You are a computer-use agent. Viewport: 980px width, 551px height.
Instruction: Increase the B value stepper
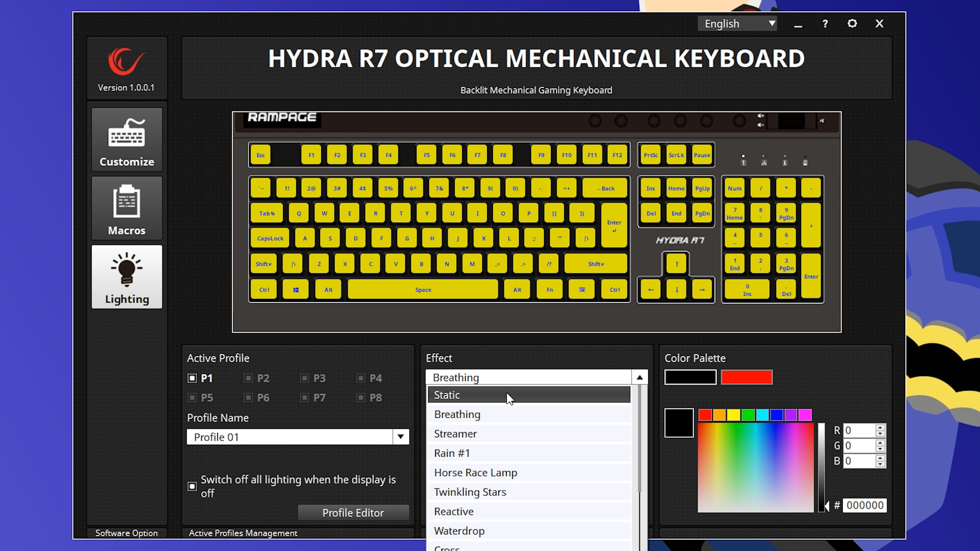pyautogui.click(x=880, y=458)
